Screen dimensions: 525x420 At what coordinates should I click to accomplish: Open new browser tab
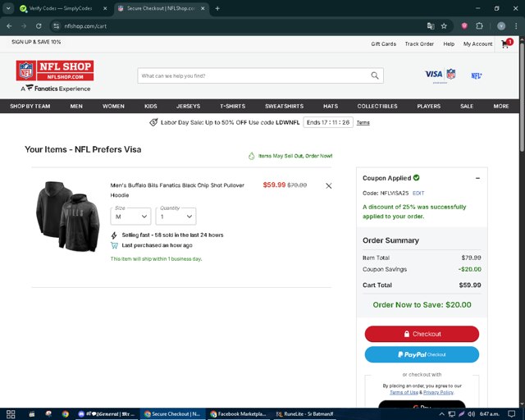pos(217,8)
